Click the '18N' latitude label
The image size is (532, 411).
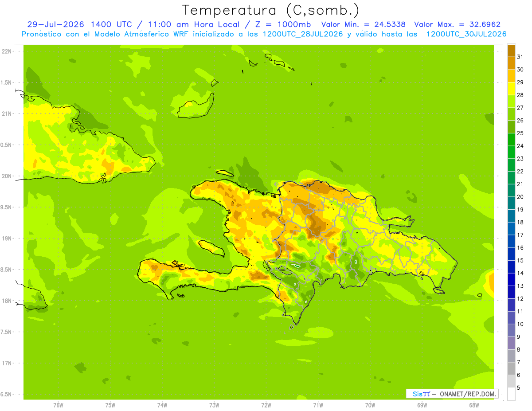pyautogui.click(x=7, y=301)
